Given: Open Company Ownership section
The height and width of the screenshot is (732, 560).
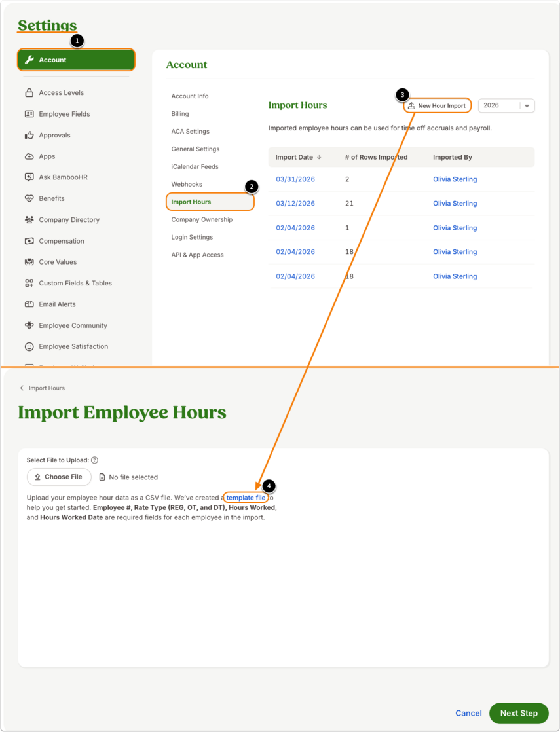Looking at the screenshot, I should coord(202,219).
